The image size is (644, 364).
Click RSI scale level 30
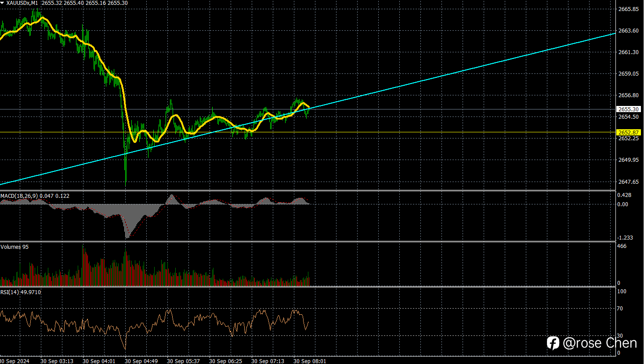(x=620, y=336)
